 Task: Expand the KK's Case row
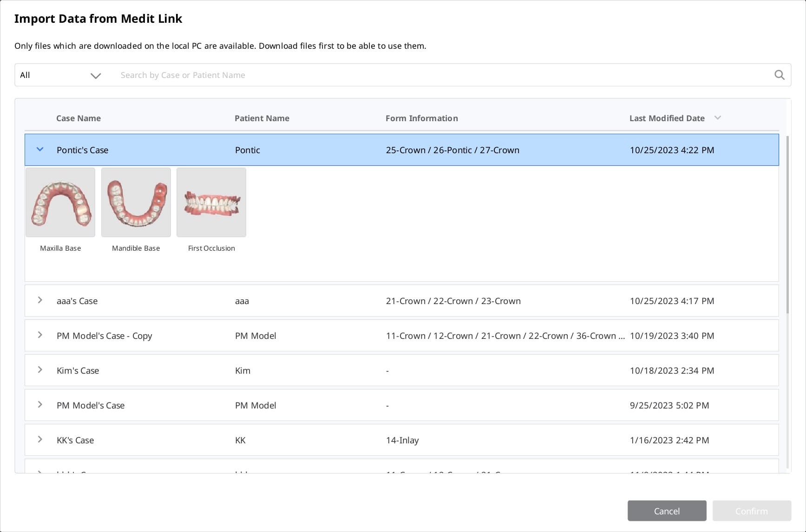(x=40, y=440)
